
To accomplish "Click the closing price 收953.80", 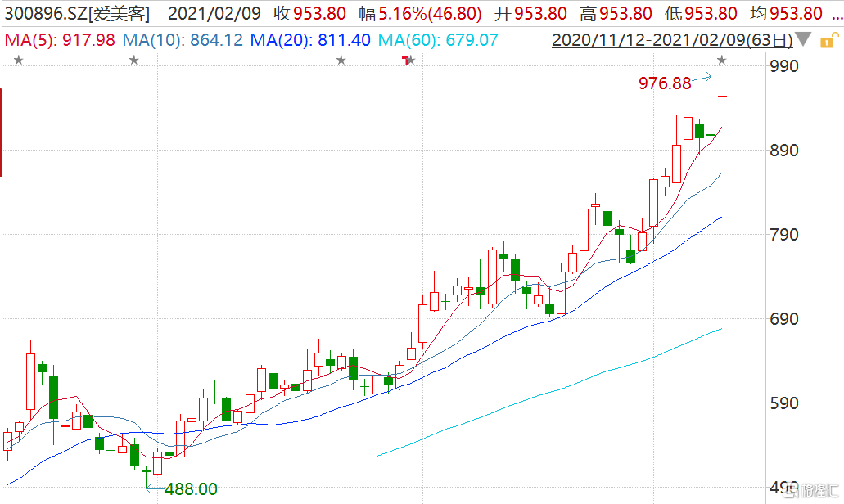I will click(x=309, y=13).
